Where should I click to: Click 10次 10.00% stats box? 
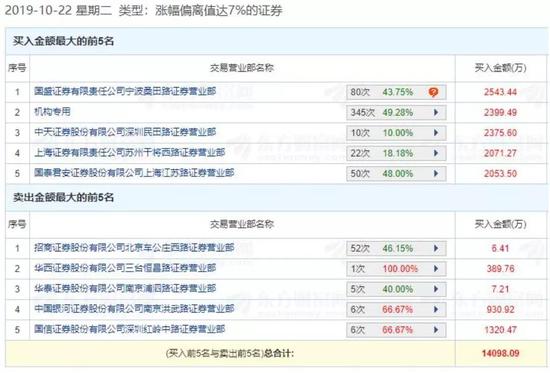pos(396,133)
